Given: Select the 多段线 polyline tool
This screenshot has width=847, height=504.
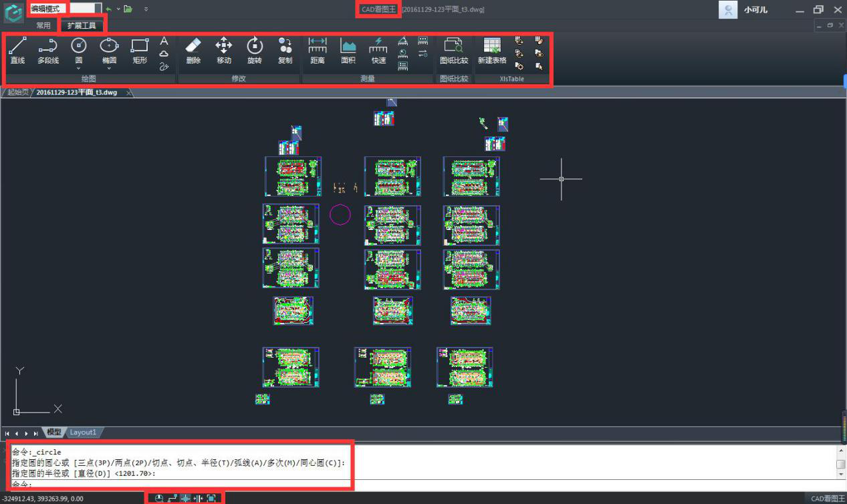Looking at the screenshot, I should (x=47, y=51).
